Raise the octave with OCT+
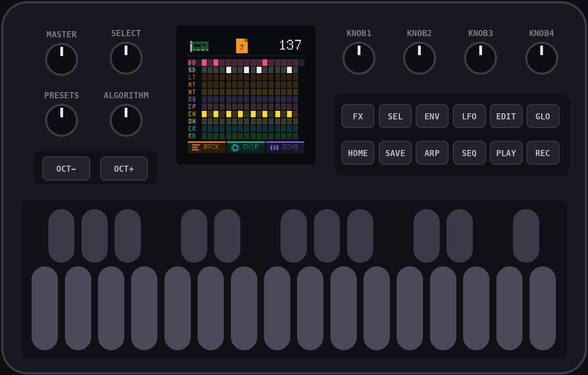 coord(124,169)
